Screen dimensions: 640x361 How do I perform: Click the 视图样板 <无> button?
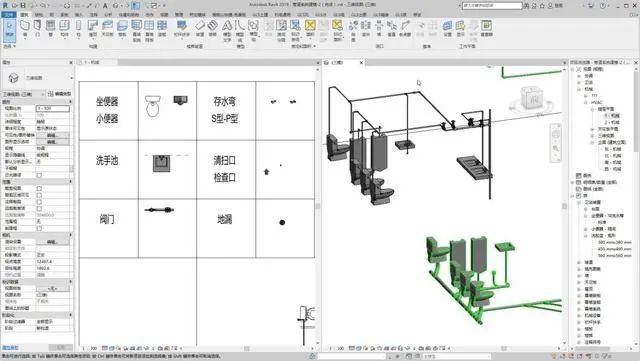coord(52,288)
